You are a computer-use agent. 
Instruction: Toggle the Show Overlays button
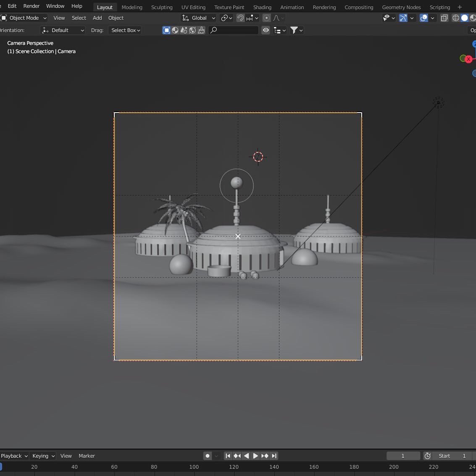(423, 18)
